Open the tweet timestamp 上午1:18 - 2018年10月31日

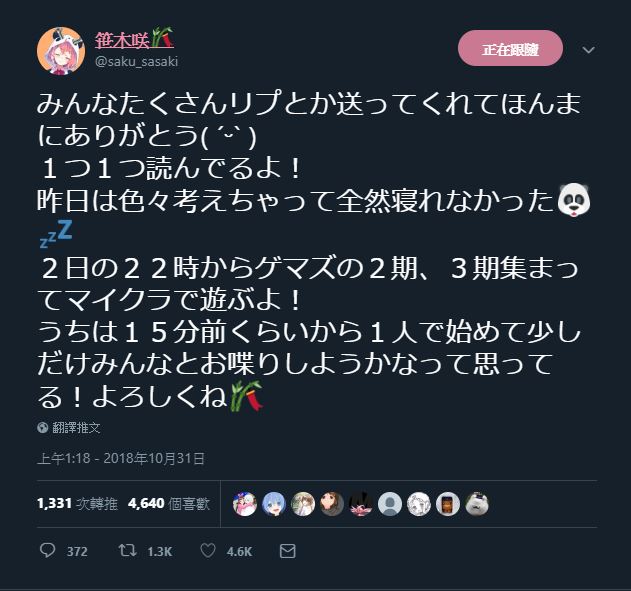(x=121, y=458)
